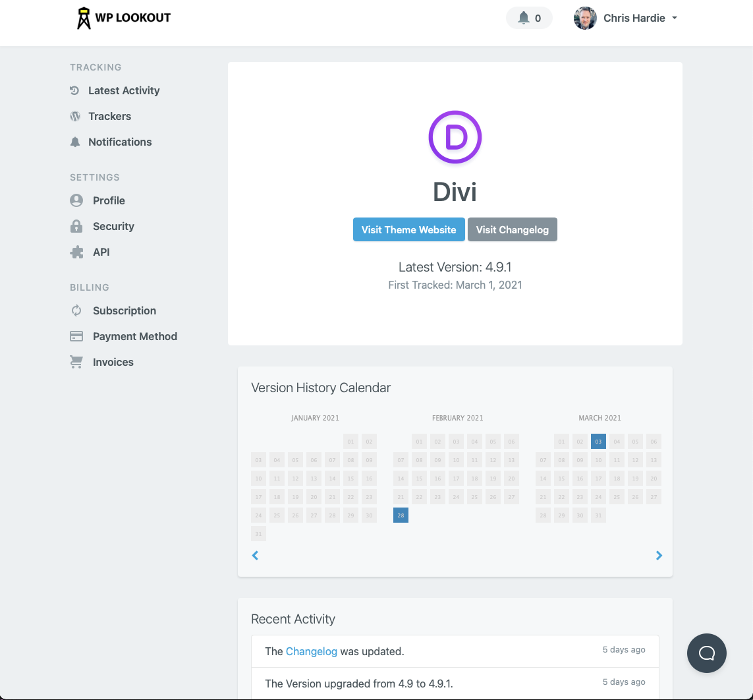Click the WP Lookout tower logo
Screen dimensions: 753x700
(x=84, y=18)
